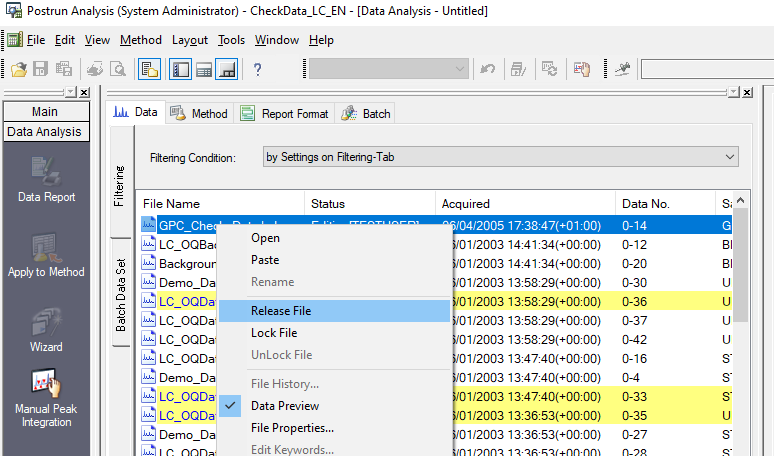Viewport: 774px width, 456px height.
Task: Toggle the Assistant Bar view icon
Action: coord(180,69)
